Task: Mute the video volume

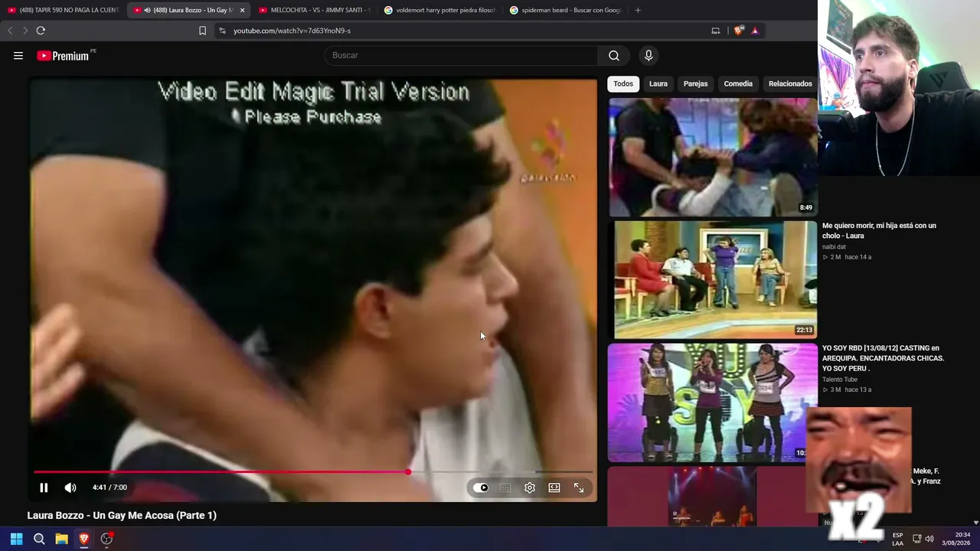Action: click(x=70, y=487)
